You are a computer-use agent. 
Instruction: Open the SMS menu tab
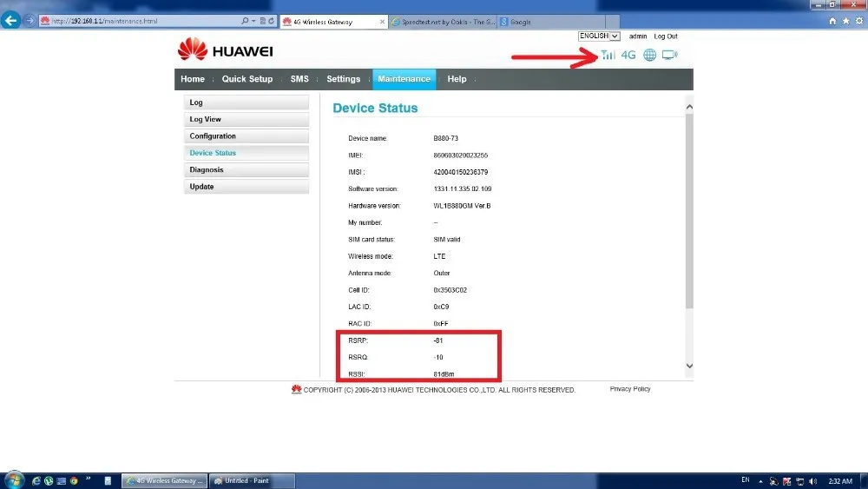click(299, 79)
